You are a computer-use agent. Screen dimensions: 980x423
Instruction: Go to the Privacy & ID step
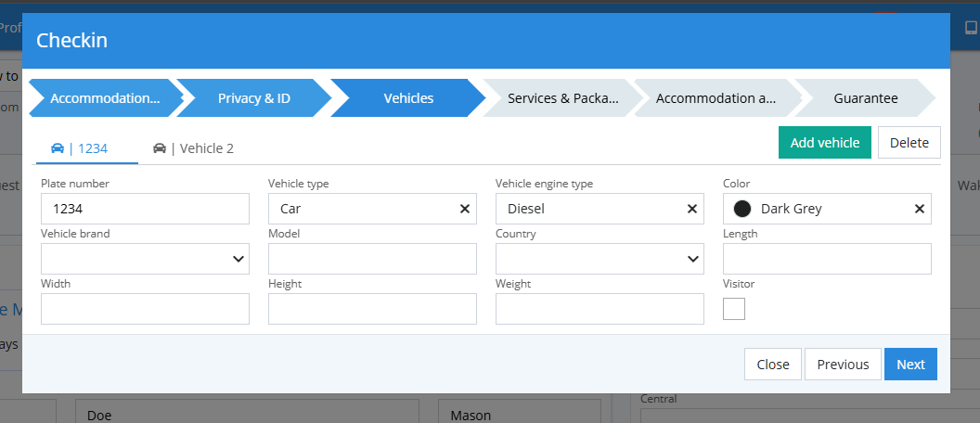point(253,98)
